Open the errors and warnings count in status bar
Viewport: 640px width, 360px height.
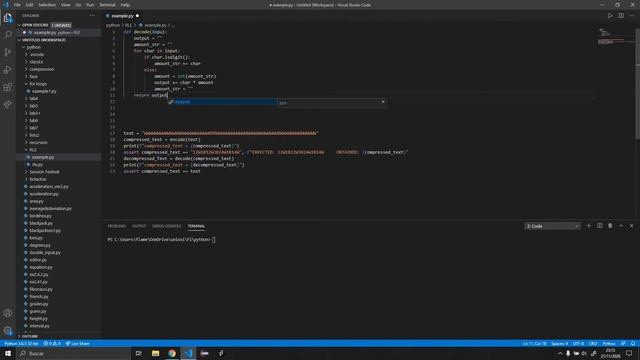(x=52, y=344)
